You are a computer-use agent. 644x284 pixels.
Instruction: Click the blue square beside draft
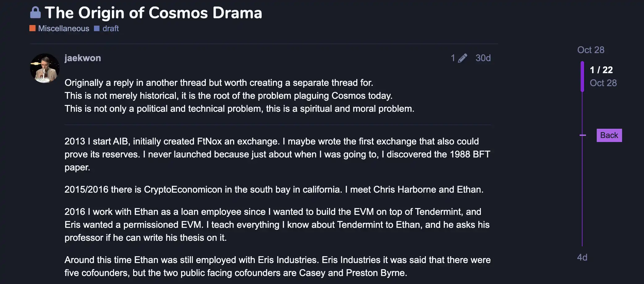(97, 28)
